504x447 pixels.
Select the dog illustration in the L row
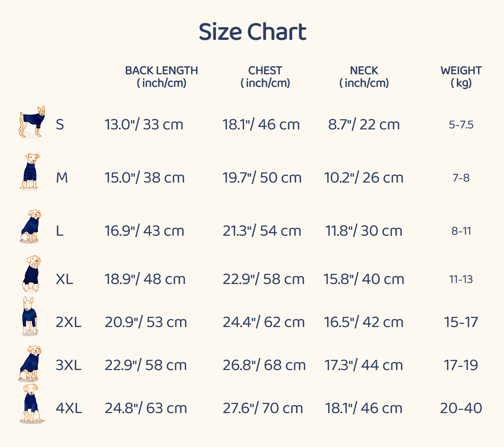(31, 226)
